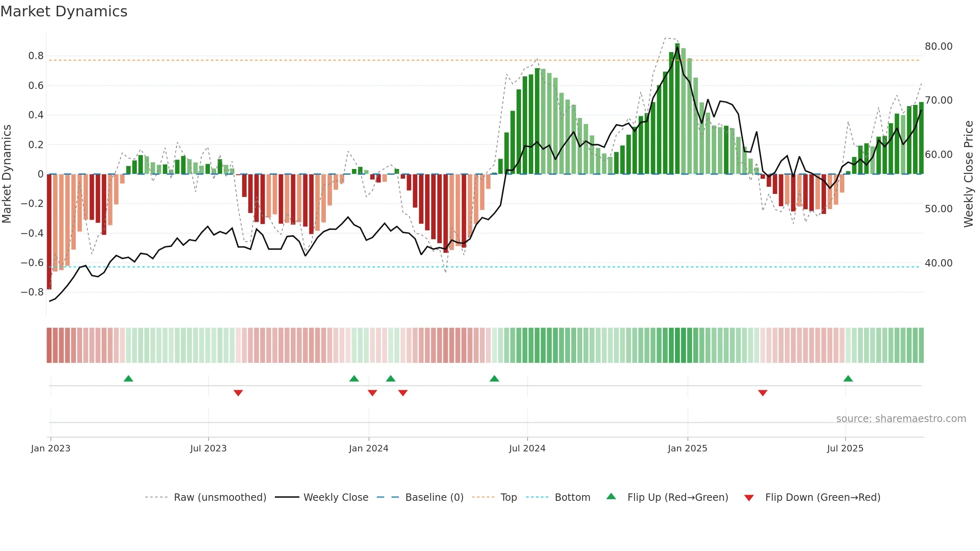Viewport: 980px width, 551px height.
Task: Click the Jul 2024 x-axis label
Action: 527,448
